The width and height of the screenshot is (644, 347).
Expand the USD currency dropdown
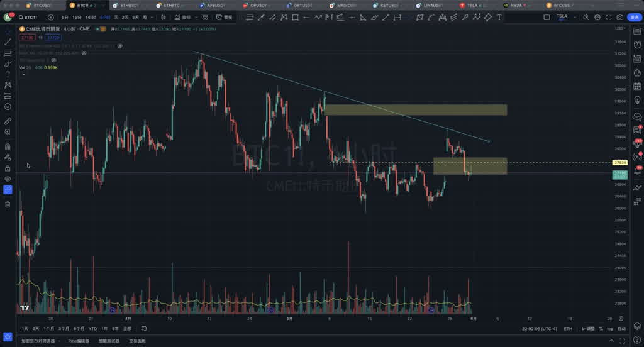[x=620, y=28]
